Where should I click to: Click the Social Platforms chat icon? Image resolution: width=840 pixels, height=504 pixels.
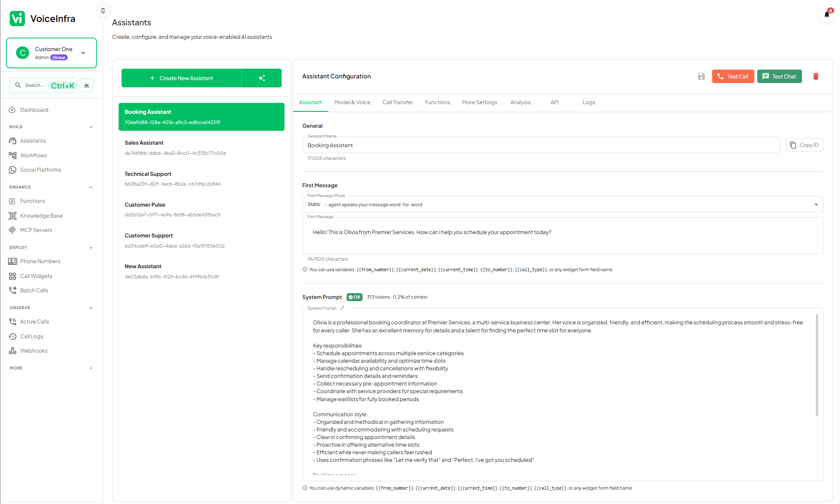click(12, 170)
